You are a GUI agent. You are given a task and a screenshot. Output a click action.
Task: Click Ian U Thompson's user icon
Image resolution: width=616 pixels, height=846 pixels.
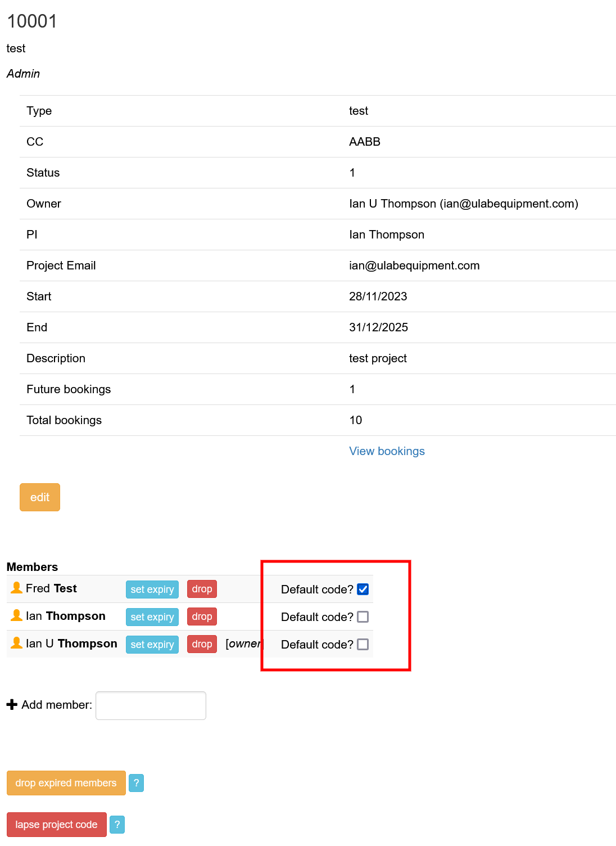(16, 643)
